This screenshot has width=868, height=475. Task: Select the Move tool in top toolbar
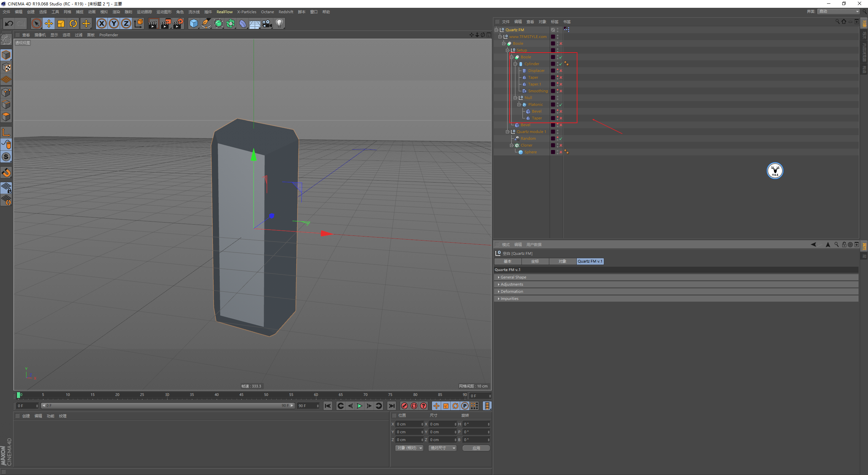pyautogui.click(x=49, y=23)
